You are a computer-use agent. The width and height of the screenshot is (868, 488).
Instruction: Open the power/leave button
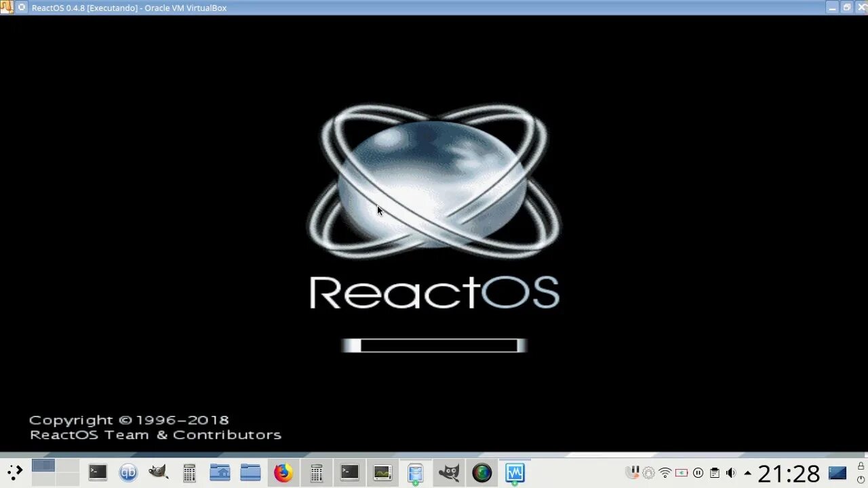coord(861,479)
